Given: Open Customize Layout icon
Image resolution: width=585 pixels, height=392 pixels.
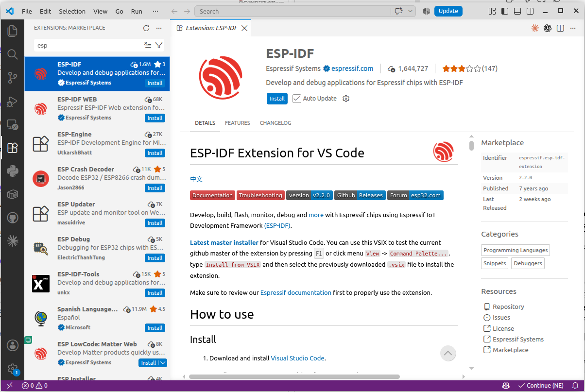Looking at the screenshot, I should [492, 11].
